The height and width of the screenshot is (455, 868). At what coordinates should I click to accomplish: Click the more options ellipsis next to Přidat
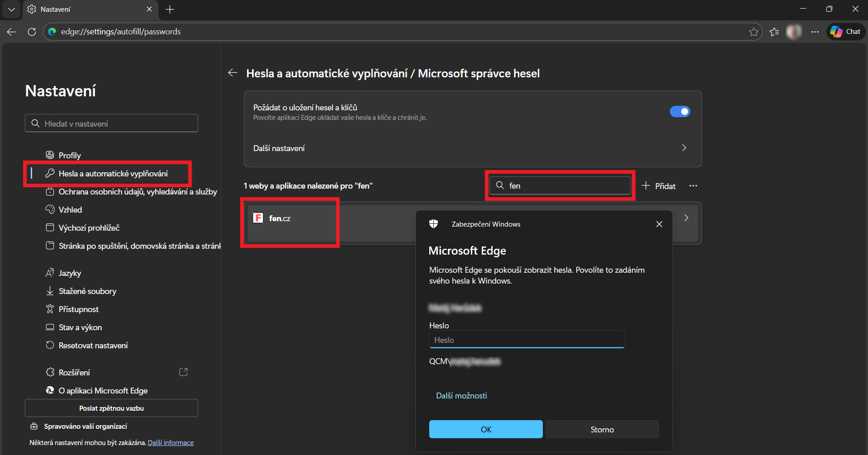[693, 186]
